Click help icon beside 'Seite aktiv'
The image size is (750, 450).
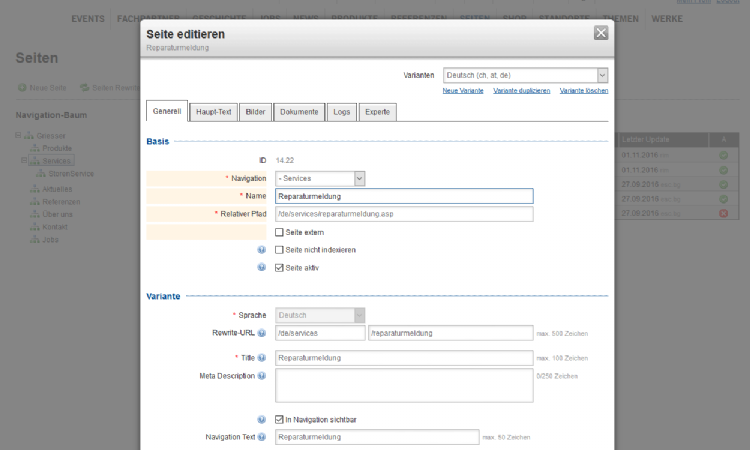[x=262, y=268]
